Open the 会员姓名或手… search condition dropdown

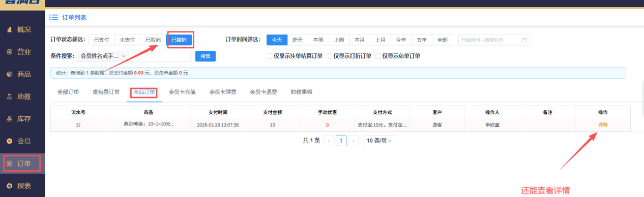pyautogui.click(x=103, y=56)
